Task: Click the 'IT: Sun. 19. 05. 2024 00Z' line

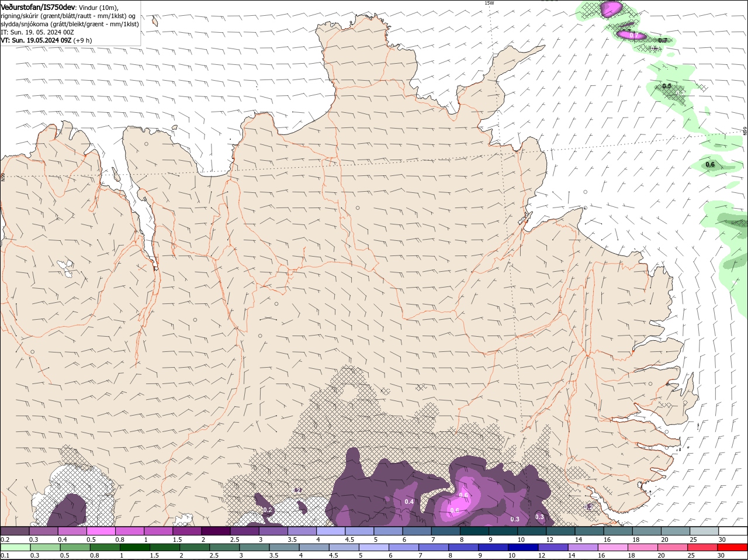Action: pyautogui.click(x=37, y=32)
